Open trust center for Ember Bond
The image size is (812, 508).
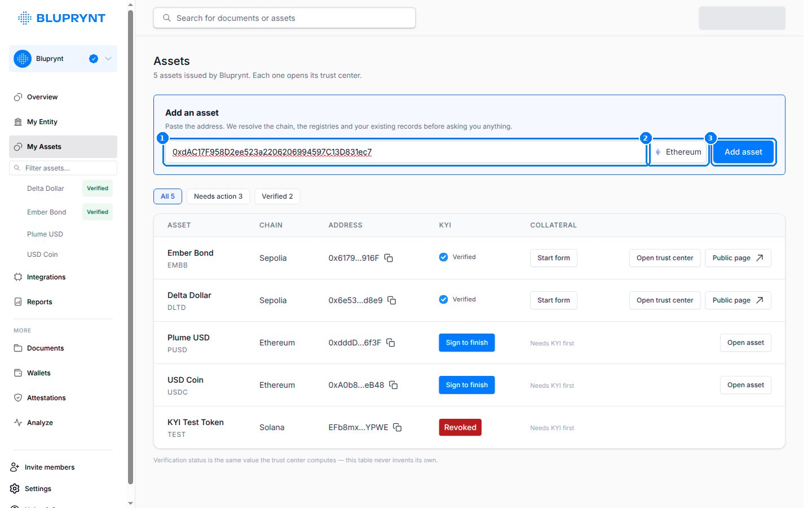coord(665,258)
